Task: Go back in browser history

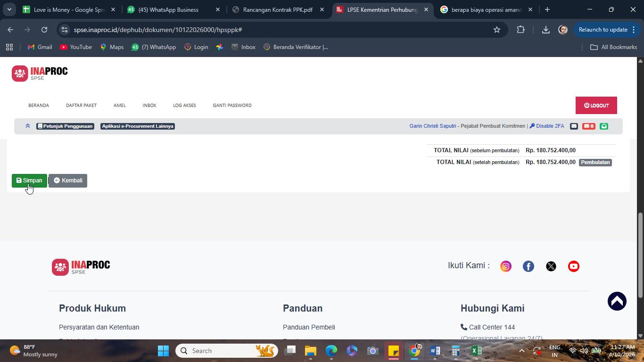Action: (10, 30)
